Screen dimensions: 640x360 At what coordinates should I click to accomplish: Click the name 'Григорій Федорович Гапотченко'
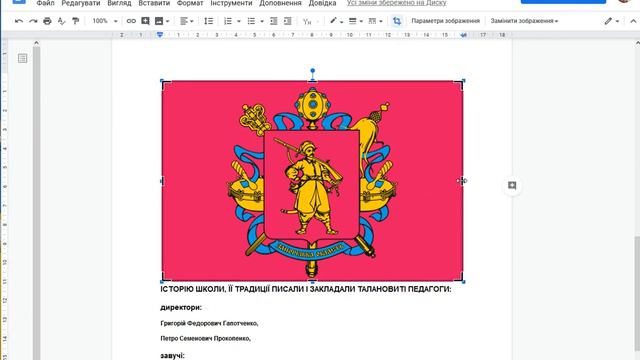coord(209,323)
